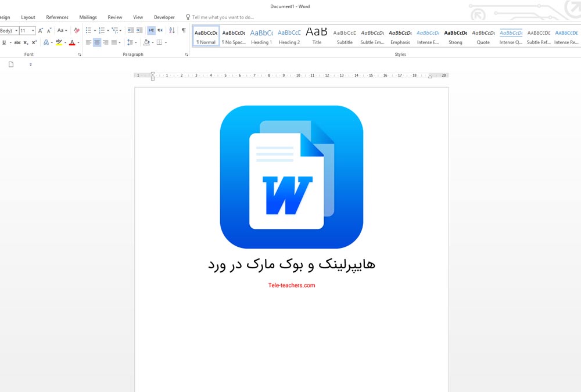Open the font name dropdown
This screenshot has height=392, width=581.
click(17, 31)
